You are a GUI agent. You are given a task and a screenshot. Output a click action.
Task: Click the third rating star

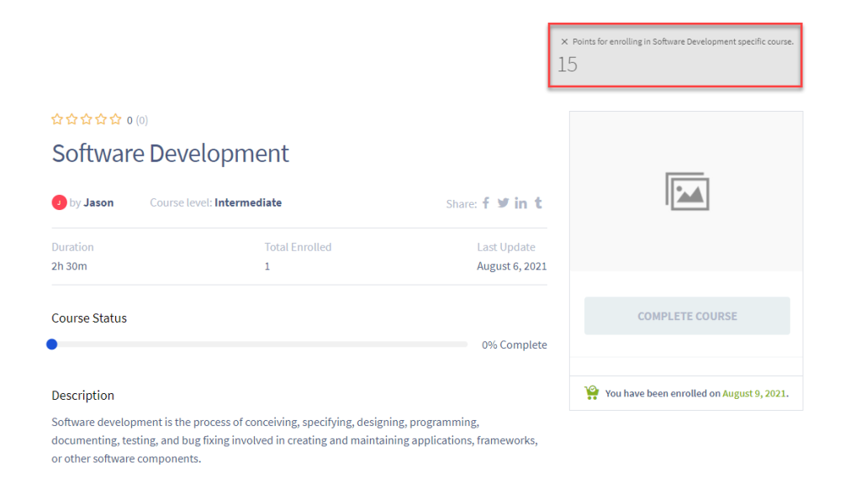[x=87, y=119]
